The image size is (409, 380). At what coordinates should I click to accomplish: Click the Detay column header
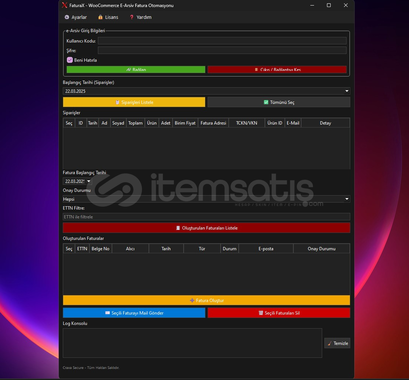[325, 123]
